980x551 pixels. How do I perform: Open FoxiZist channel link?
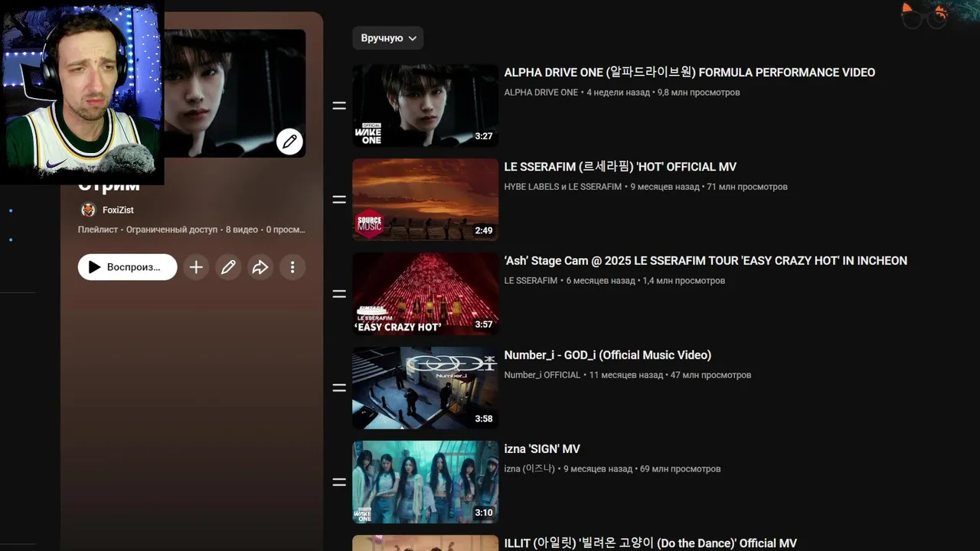point(118,210)
